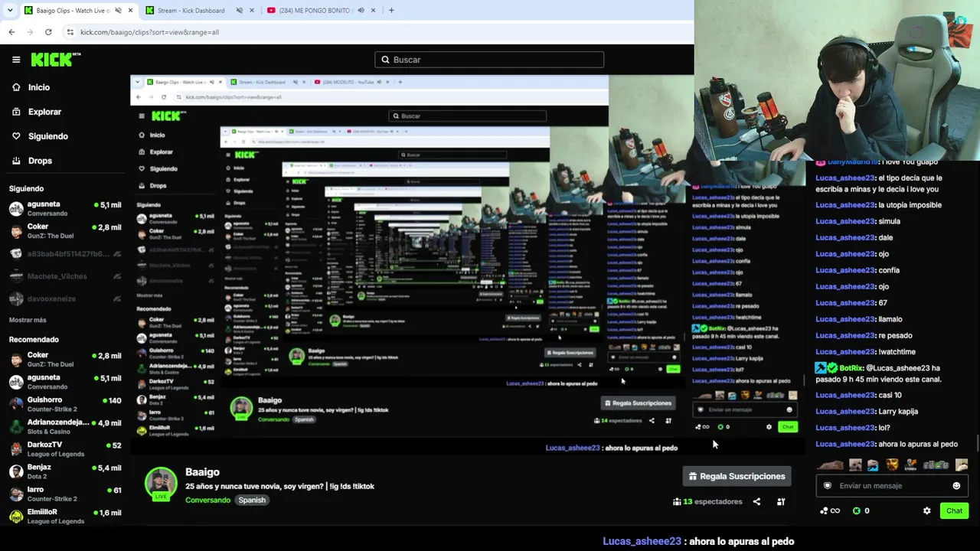This screenshot has height=551, width=980.
Task: Close the Stream - Kick Dashboard tab
Action: (x=252, y=11)
